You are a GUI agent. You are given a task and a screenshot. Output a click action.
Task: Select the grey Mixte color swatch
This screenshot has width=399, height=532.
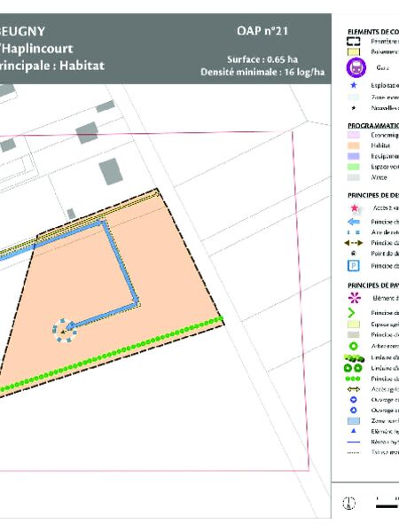(353, 177)
